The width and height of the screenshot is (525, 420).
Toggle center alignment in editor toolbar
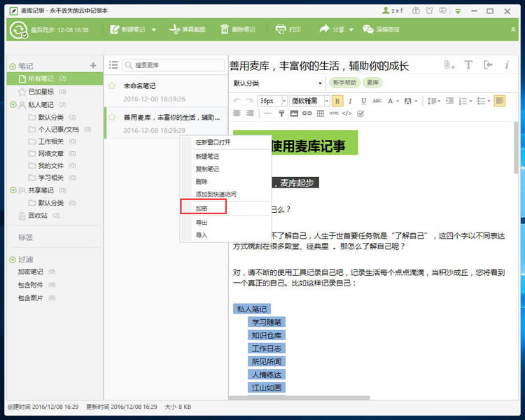237,113
